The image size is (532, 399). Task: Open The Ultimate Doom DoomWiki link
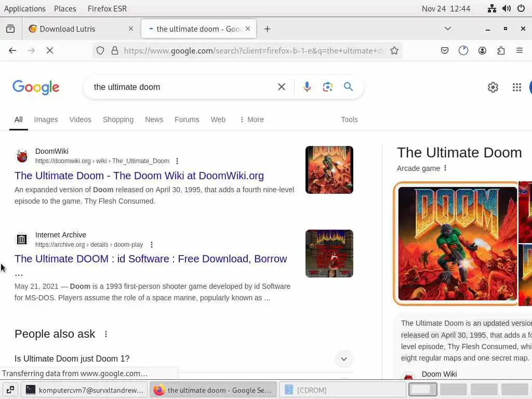[x=139, y=176]
